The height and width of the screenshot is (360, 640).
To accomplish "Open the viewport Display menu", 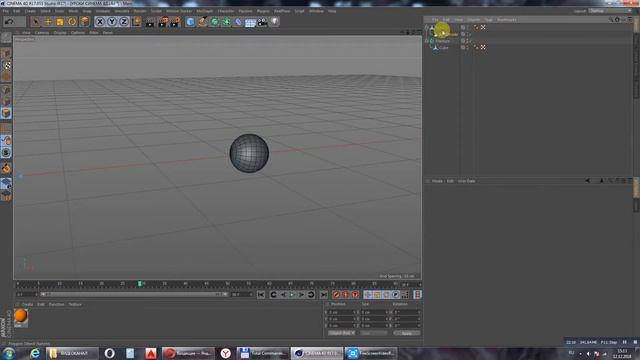I will click(60, 33).
